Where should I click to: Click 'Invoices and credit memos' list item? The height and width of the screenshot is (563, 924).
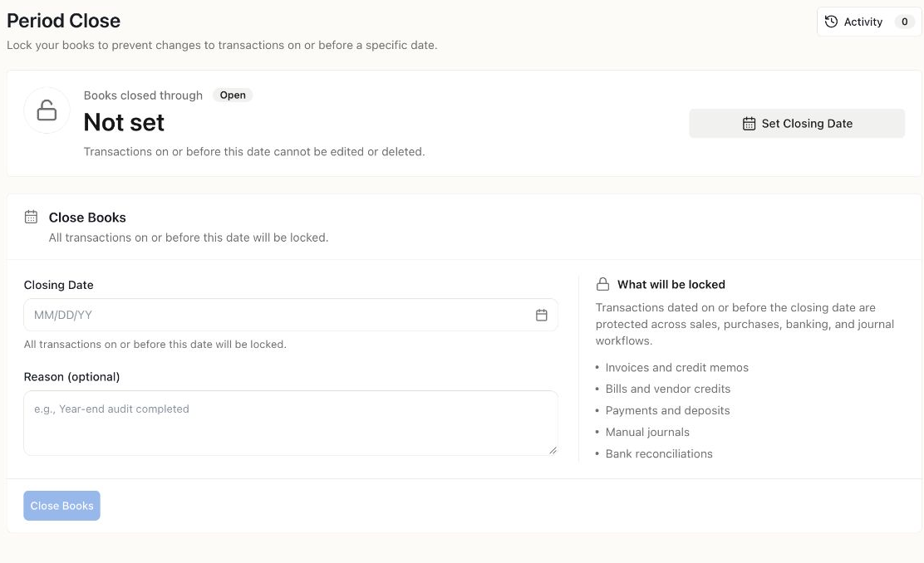coord(676,368)
